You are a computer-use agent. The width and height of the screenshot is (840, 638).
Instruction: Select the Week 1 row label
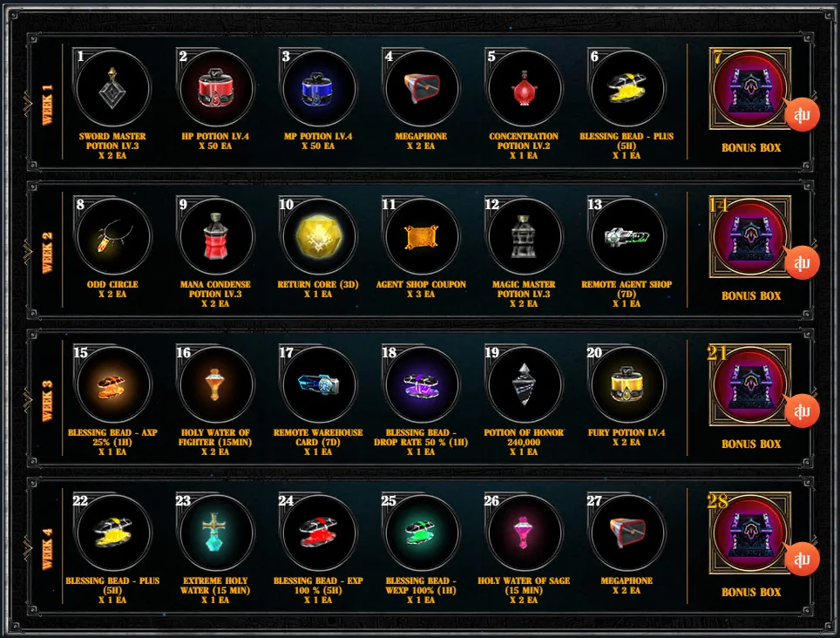click(x=47, y=105)
